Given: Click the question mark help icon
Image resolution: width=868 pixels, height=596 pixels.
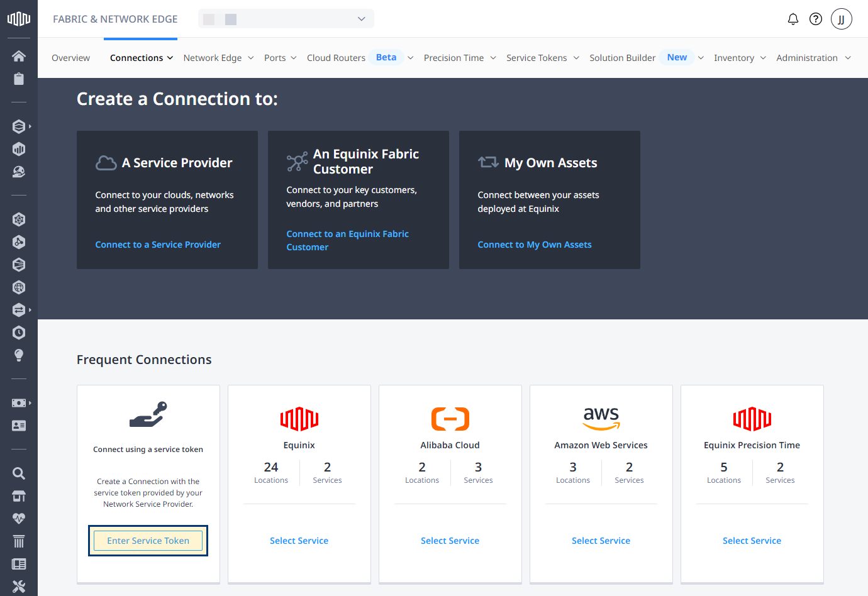Looking at the screenshot, I should click(x=816, y=19).
